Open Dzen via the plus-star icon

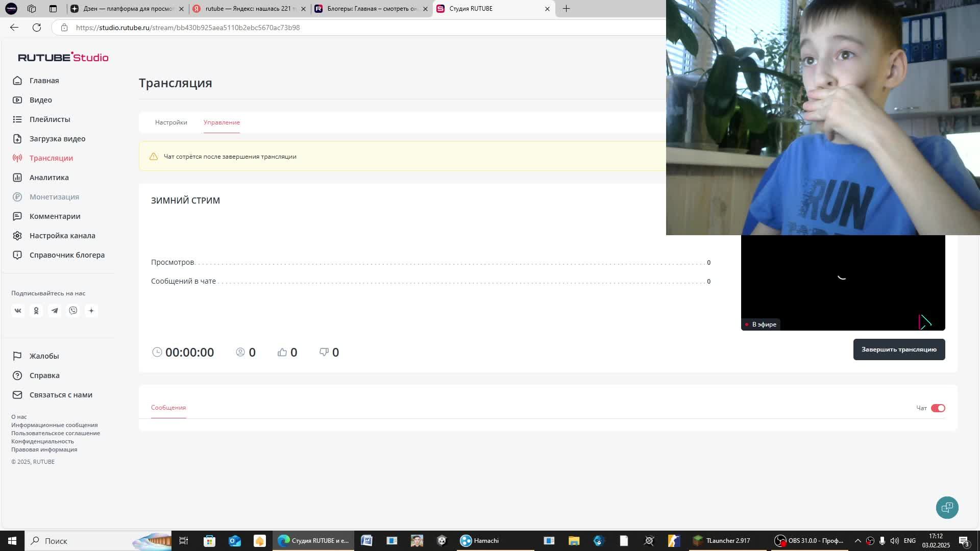point(91,311)
